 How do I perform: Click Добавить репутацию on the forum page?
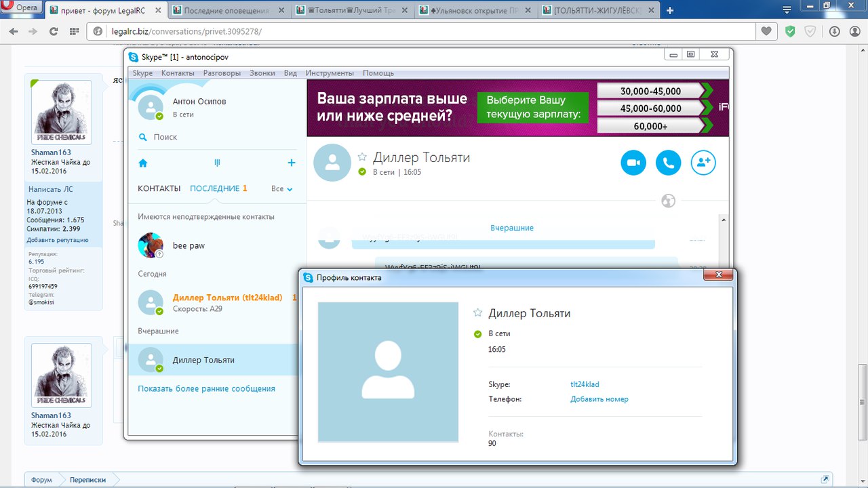pyautogui.click(x=58, y=240)
